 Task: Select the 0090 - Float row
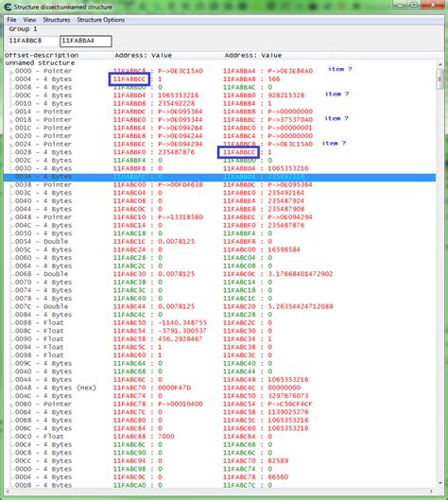pos(219,339)
